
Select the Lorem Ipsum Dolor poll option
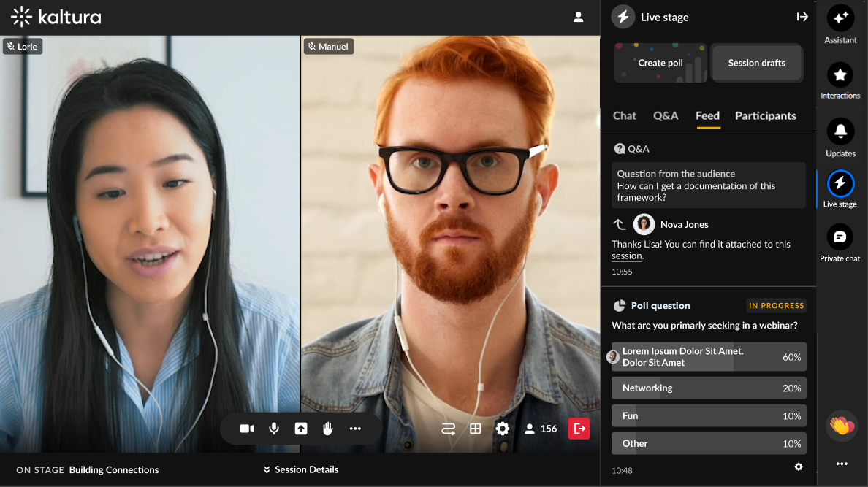(709, 356)
